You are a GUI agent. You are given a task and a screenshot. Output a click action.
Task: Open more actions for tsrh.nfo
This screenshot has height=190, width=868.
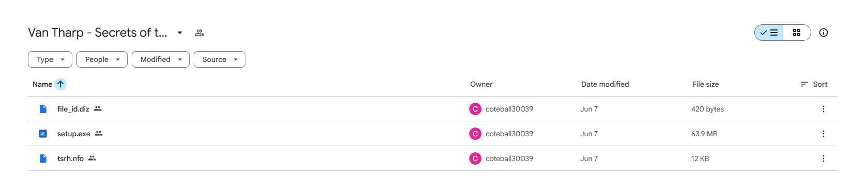click(824, 159)
